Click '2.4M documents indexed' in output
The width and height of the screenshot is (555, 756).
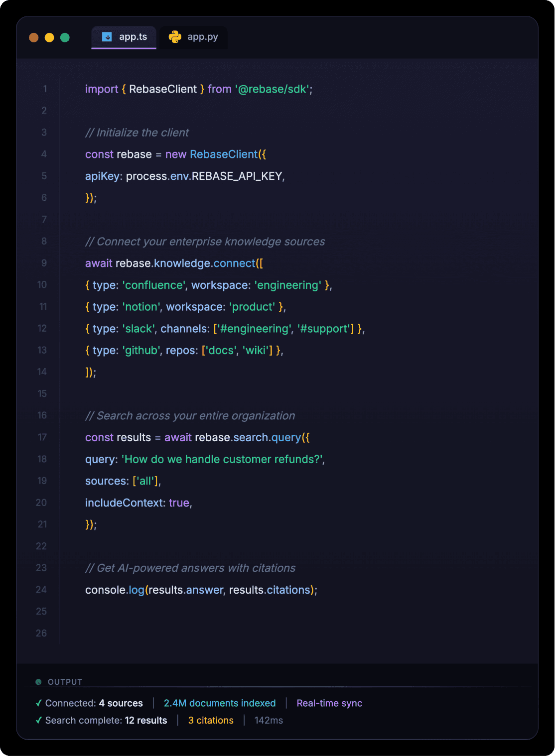[220, 703]
